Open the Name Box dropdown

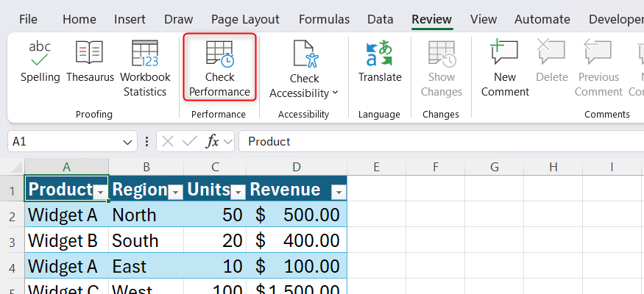127,142
